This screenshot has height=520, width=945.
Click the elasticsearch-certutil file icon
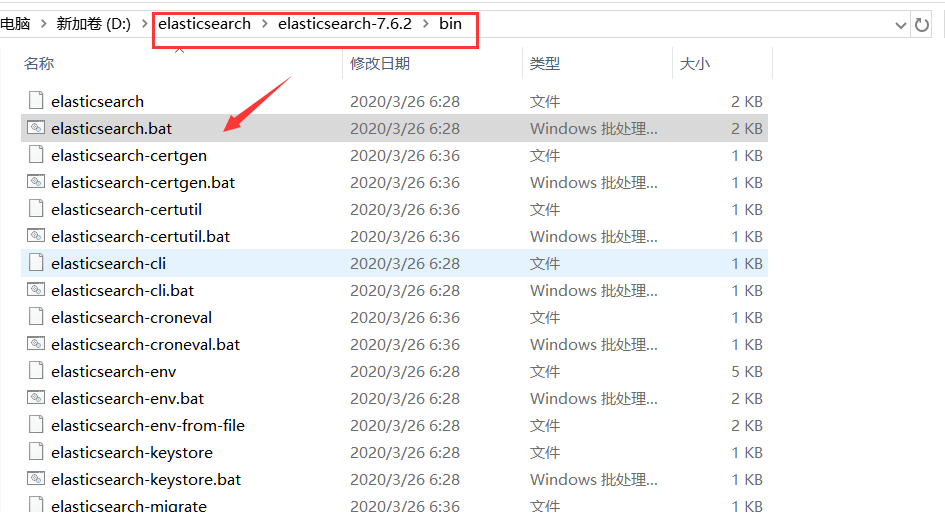pyautogui.click(x=36, y=208)
